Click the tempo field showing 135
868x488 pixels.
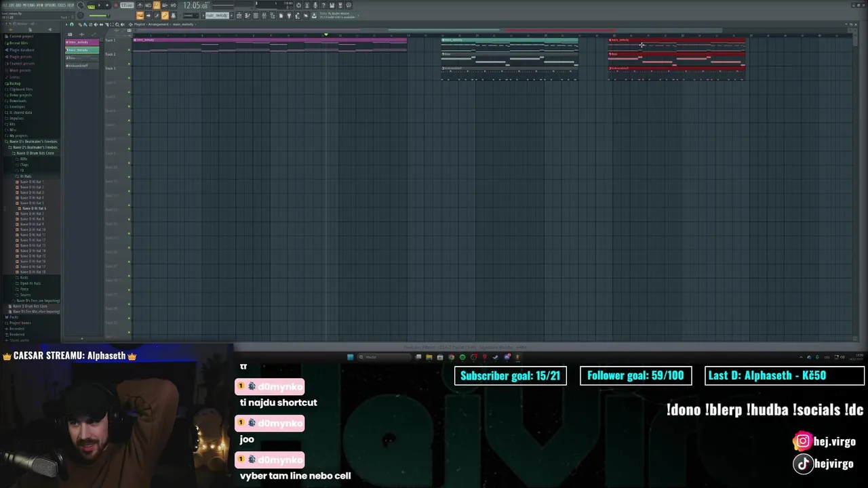point(126,5)
